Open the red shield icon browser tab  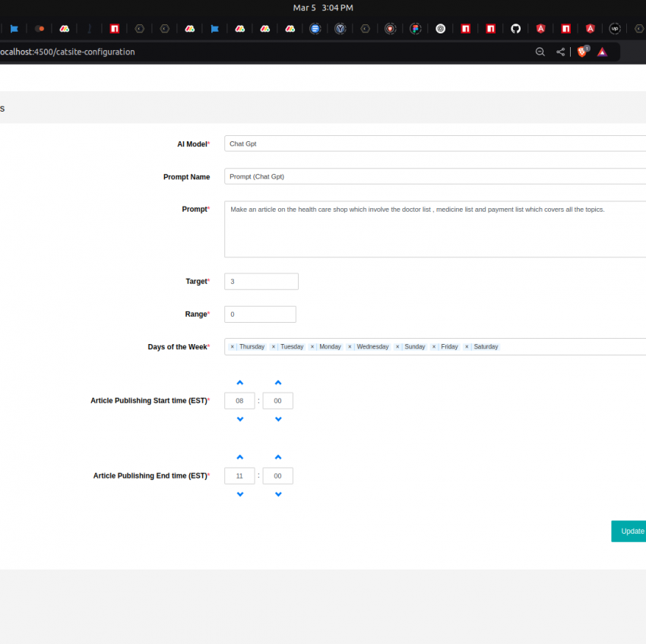pos(390,28)
